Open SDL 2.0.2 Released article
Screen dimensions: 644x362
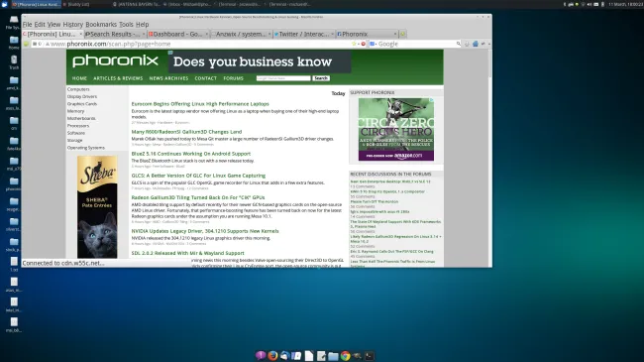[187, 254]
